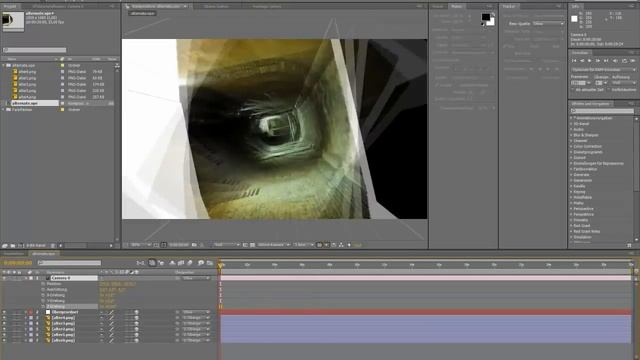Toggle audio mute in Preview panel
This screenshot has height=360, width=640.
pos(615,61)
